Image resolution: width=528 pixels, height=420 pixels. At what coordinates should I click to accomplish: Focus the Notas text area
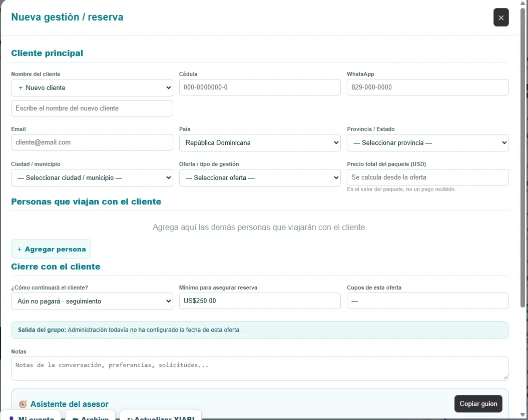260,368
